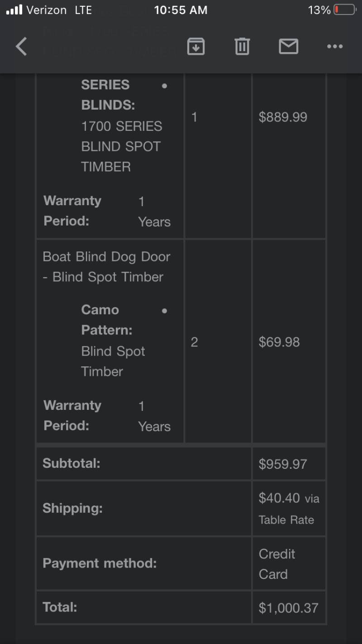Select the Boat Blind Dog Door product name
362x644 pixels.
(x=107, y=267)
